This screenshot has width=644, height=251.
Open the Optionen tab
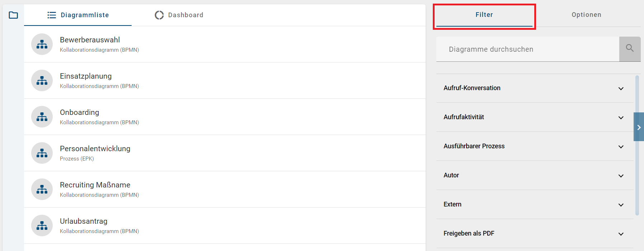tap(586, 15)
